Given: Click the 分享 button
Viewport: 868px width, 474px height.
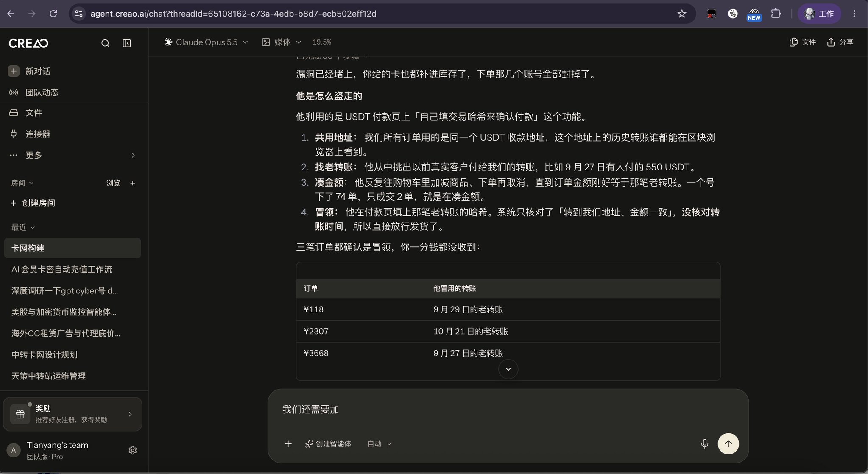Looking at the screenshot, I should coord(840,42).
